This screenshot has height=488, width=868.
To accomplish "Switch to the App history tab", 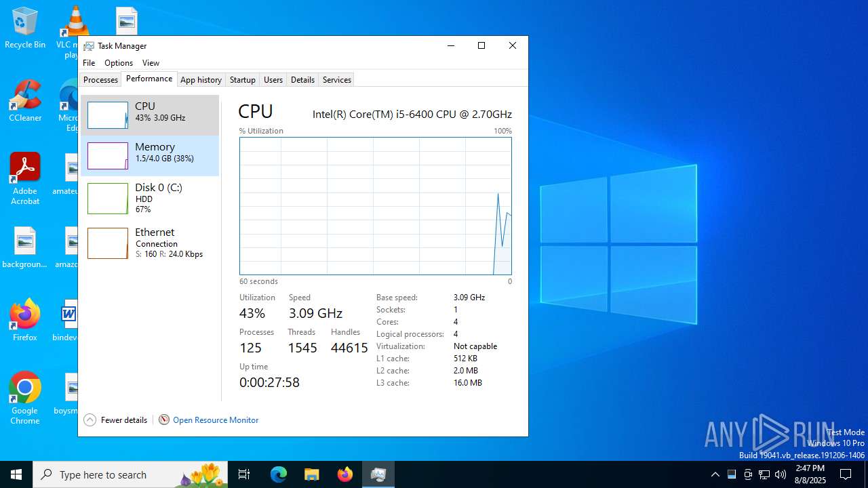I will coord(201,79).
